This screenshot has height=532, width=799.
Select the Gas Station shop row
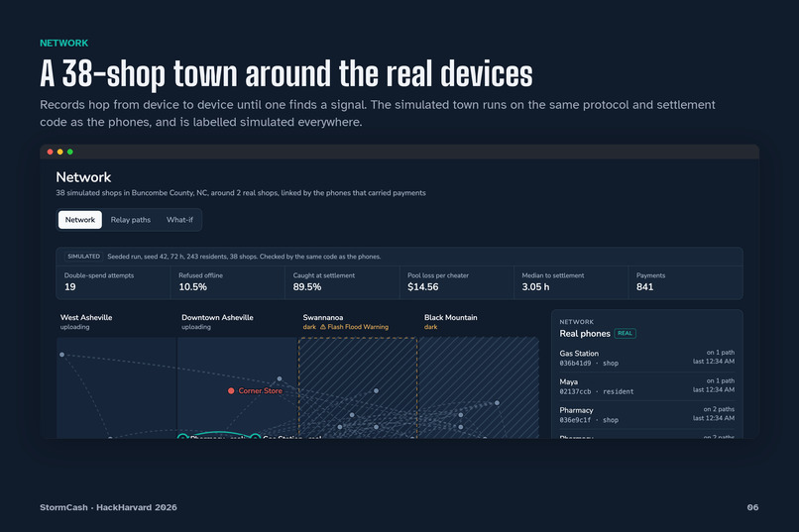click(646, 358)
